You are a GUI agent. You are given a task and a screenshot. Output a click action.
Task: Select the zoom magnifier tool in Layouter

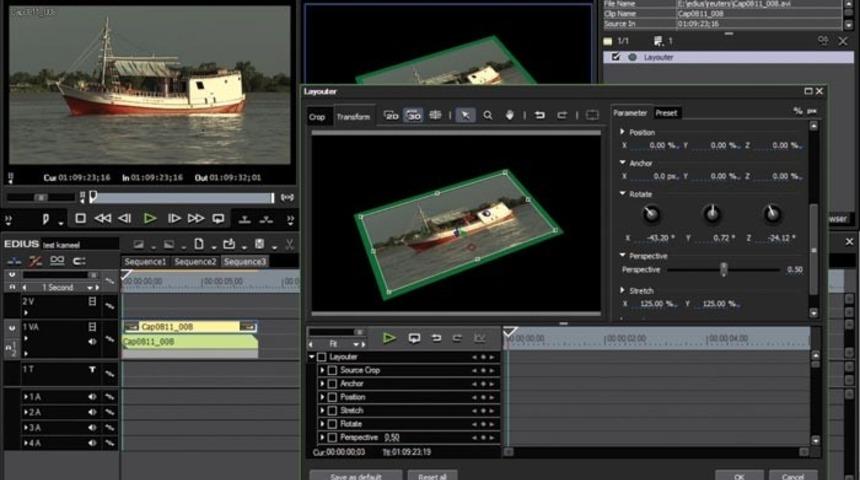coord(488,116)
